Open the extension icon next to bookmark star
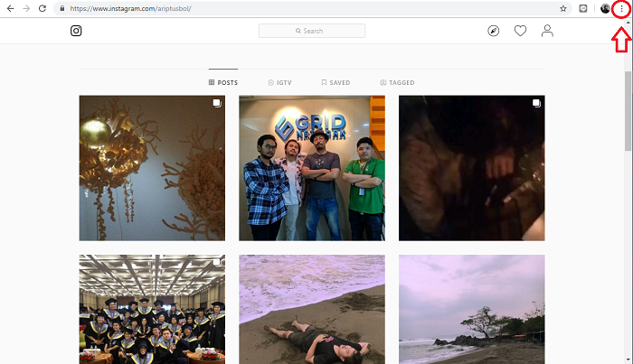The width and height of the screenshot is (633, 364). tap(583, 8)
